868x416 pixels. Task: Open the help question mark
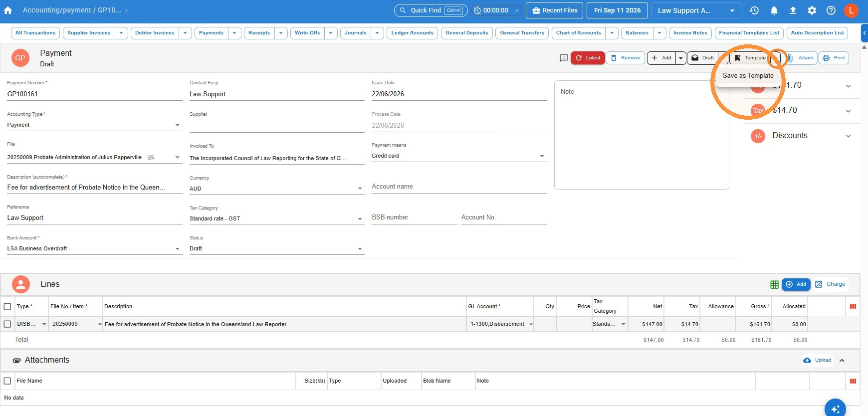coord(831,10)
